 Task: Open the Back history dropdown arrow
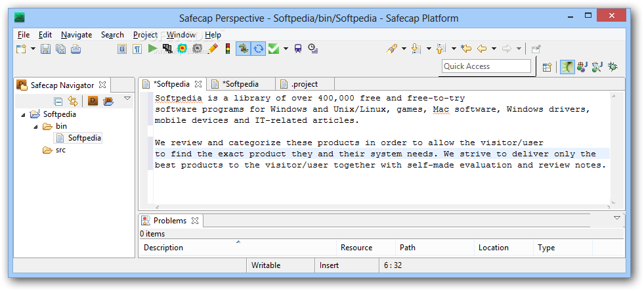click(494, 49)
